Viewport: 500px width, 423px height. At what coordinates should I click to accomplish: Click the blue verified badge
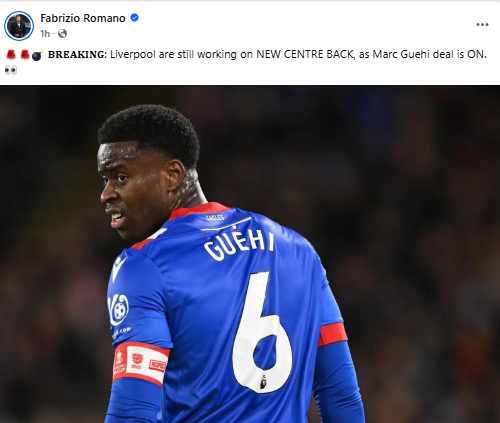point(134,18)
